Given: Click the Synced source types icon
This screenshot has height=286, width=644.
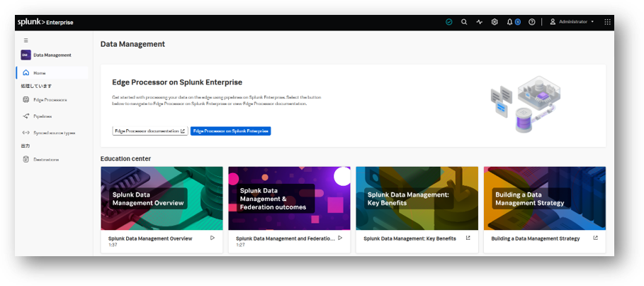Looking at the screenshot, I should coord(26,133).
